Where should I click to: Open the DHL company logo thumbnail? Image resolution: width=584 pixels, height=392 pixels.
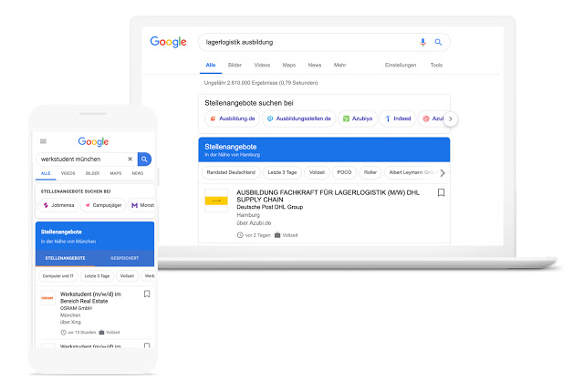pyautogui.click(x=216, y=201)
